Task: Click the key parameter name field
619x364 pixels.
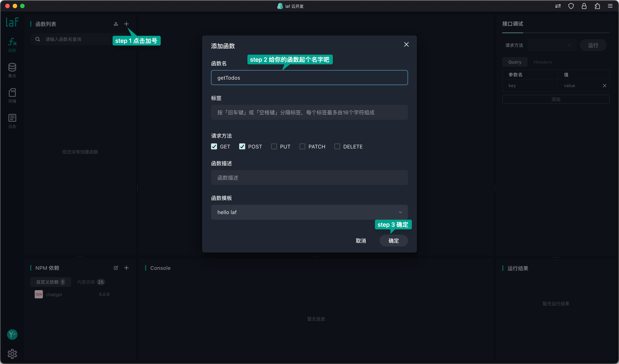Action: tap(530, 85)
